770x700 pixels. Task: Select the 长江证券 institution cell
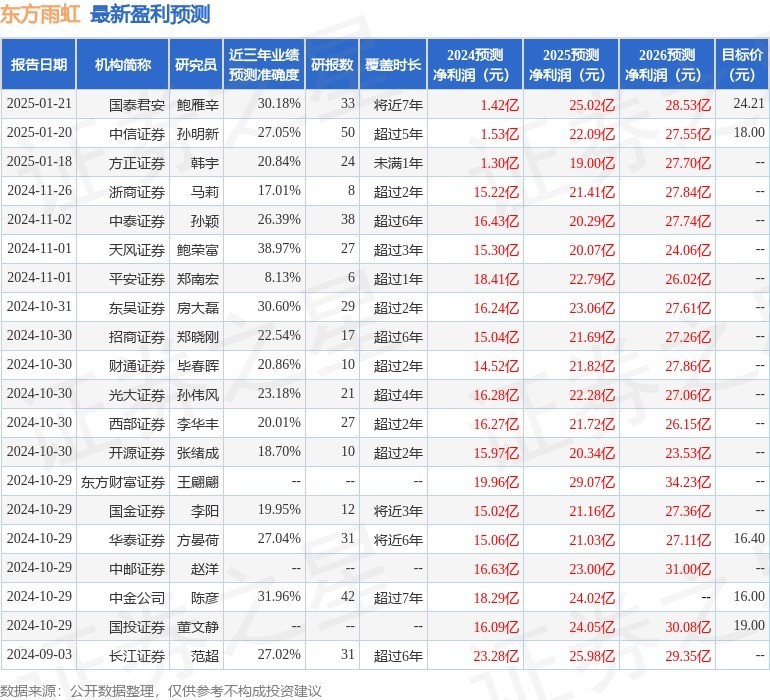click(137, 656)
